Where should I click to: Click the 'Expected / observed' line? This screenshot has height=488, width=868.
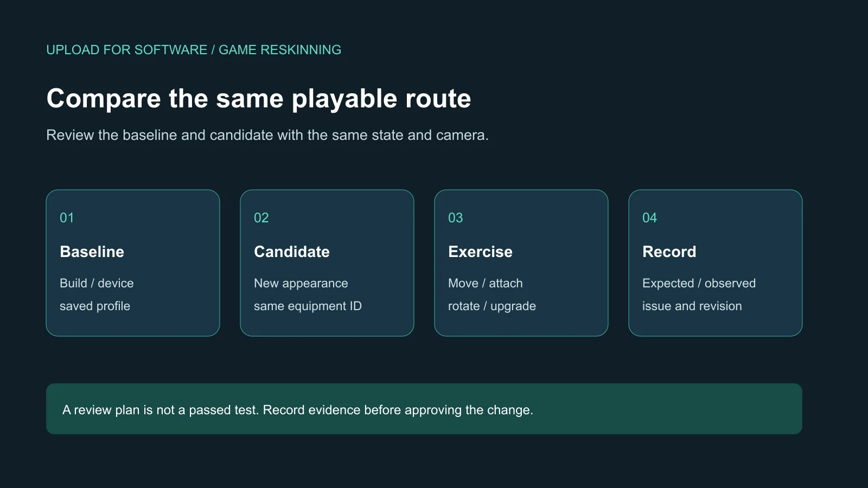click(x=699, y=283)
